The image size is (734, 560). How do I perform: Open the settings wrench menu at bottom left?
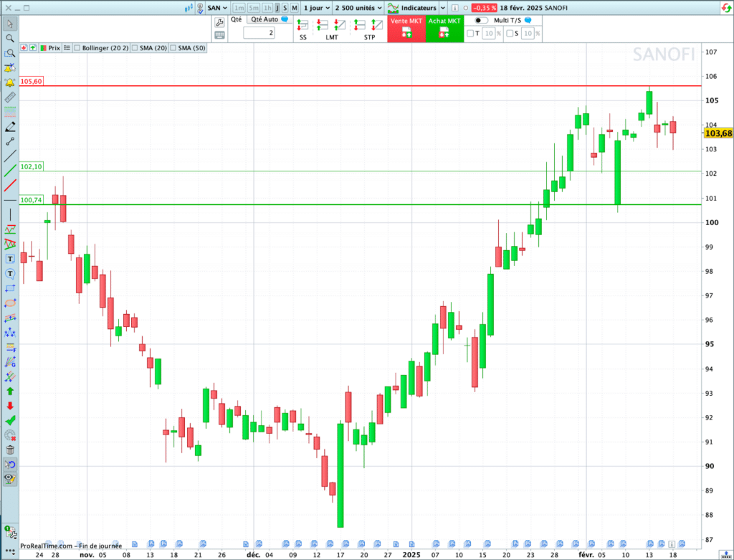(x=10, y=532)
